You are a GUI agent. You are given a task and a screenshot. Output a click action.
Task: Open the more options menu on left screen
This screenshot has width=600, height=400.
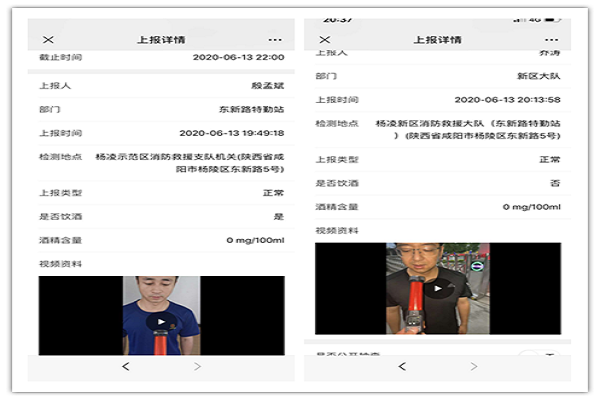pos(275,39)
